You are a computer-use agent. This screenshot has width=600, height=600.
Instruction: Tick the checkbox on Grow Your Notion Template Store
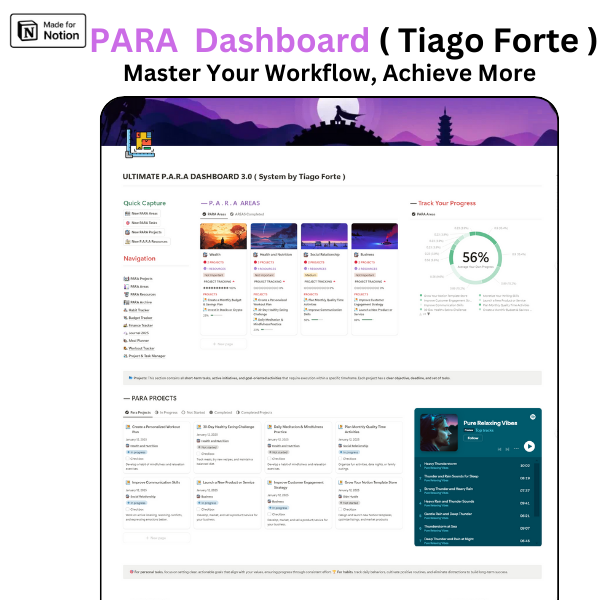[340, 509]
